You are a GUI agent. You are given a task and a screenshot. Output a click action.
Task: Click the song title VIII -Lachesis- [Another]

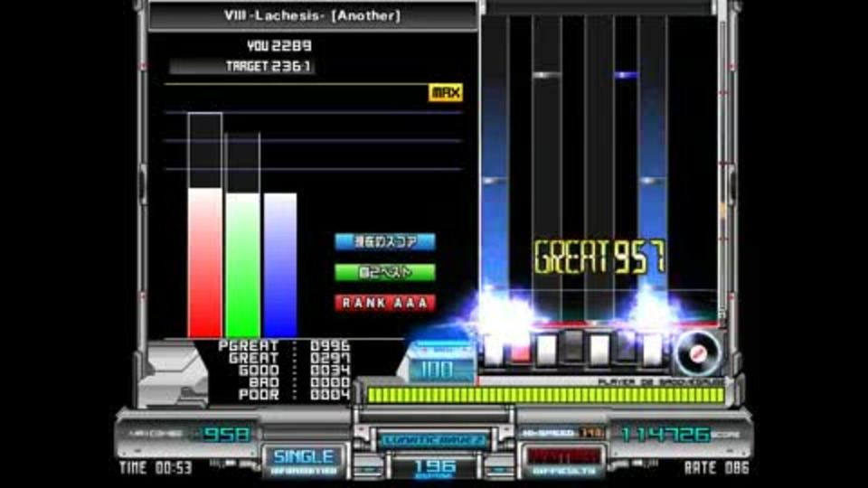coord(312,15)
